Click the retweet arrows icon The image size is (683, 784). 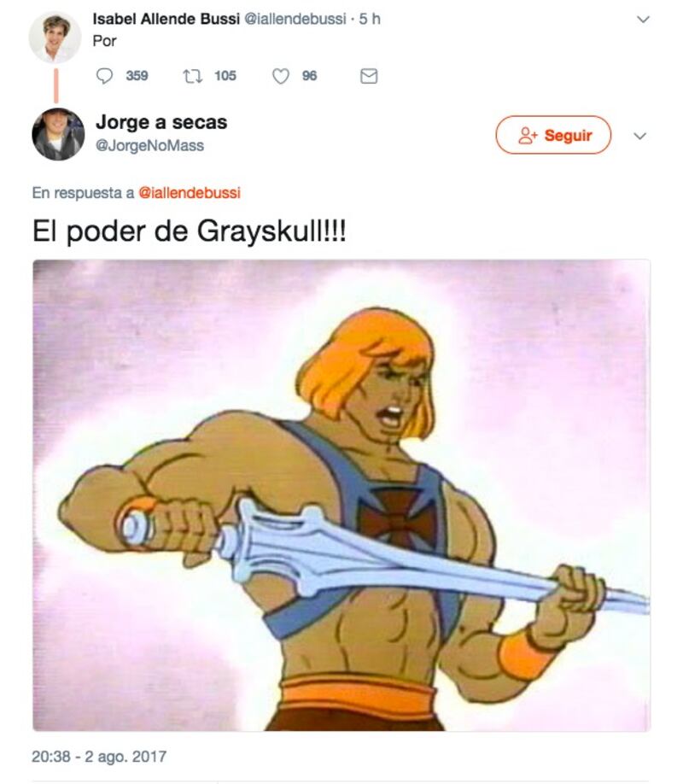[192, 76]
